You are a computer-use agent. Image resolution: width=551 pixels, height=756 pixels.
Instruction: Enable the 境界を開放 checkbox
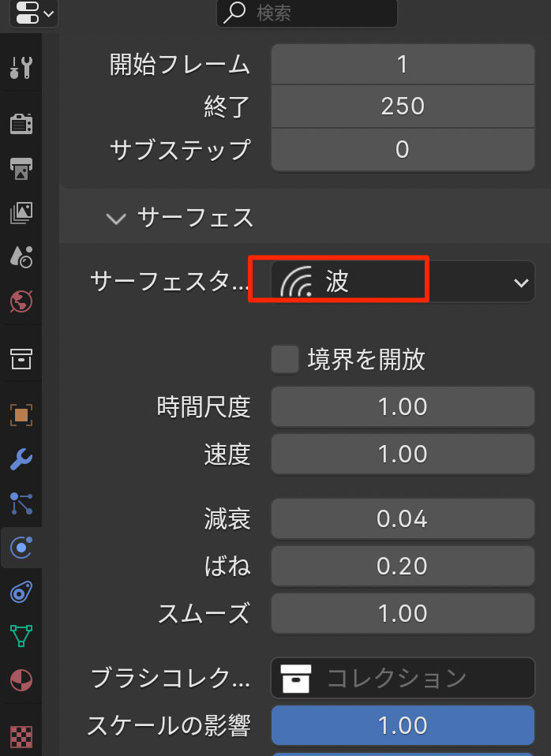click(x=284, y=360)
